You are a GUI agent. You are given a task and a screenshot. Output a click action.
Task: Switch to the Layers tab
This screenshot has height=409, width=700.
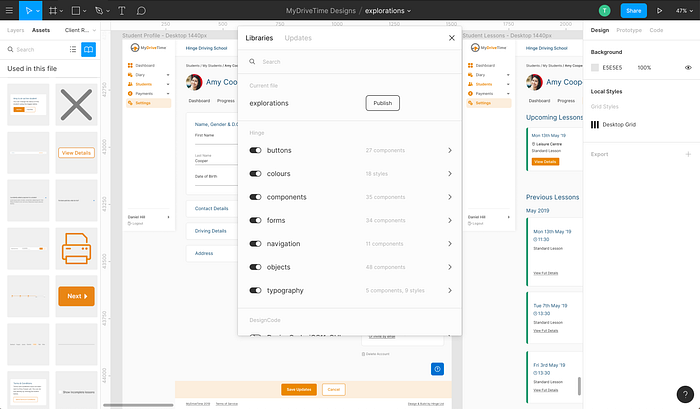point(15,30)
